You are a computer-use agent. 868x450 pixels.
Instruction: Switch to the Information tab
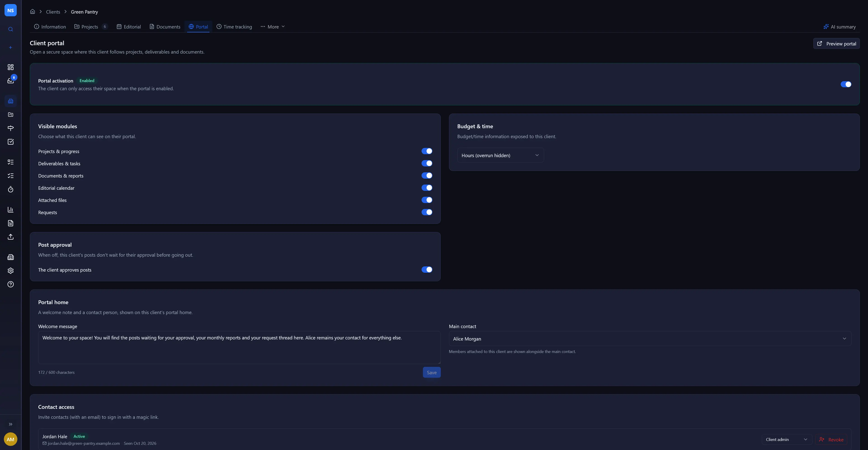pos(50,27)
